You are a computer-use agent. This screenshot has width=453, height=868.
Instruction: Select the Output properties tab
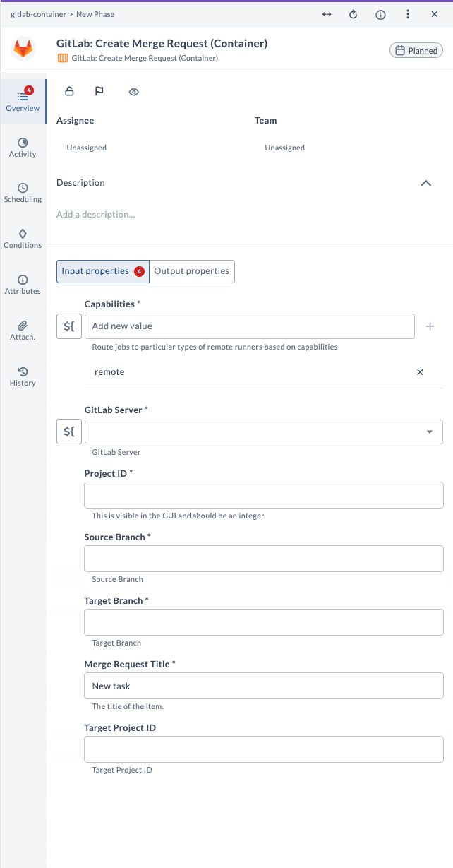pos(192,271)
